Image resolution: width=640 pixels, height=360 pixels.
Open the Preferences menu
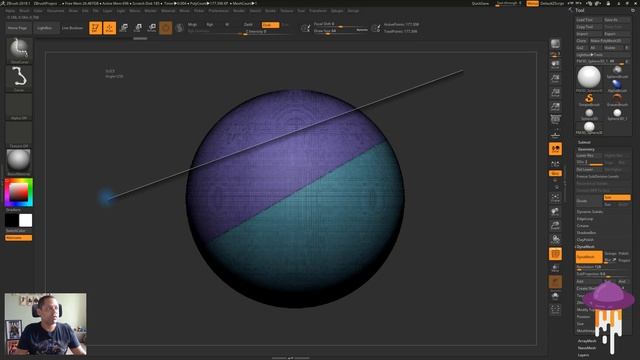pyautogui.click(x=218, y=11)
